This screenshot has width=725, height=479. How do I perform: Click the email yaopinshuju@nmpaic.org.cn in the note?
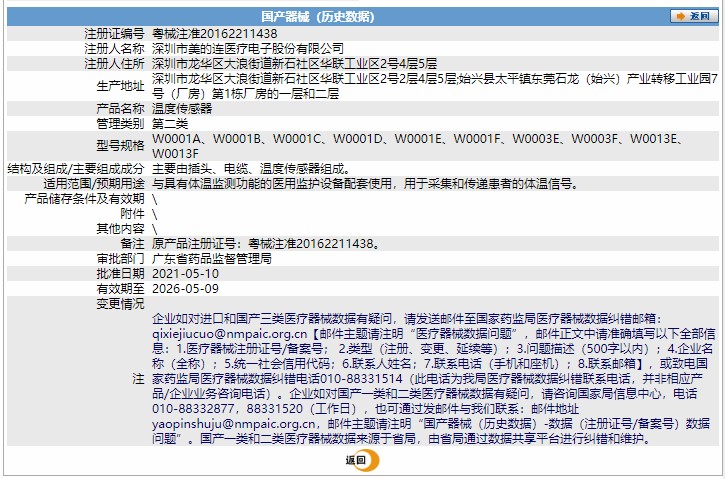coord(233,424)
